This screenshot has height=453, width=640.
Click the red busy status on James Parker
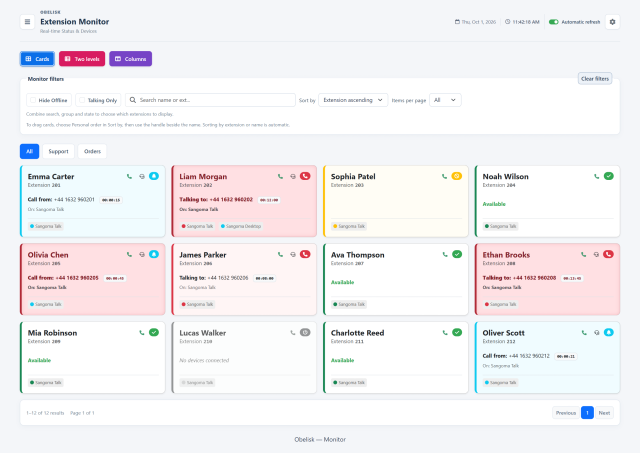pyautogui.click(x=305, y=254)
